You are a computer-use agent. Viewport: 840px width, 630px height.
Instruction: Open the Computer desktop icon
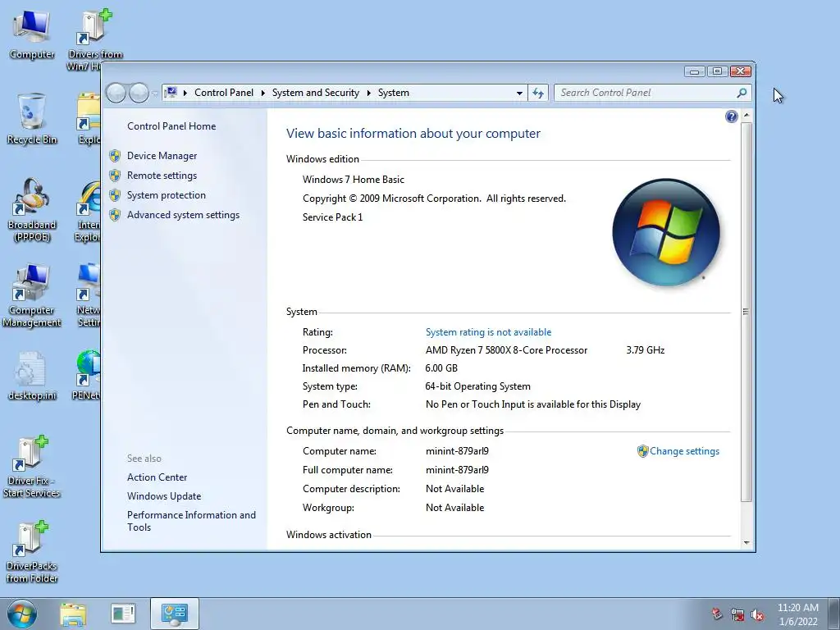32,34
